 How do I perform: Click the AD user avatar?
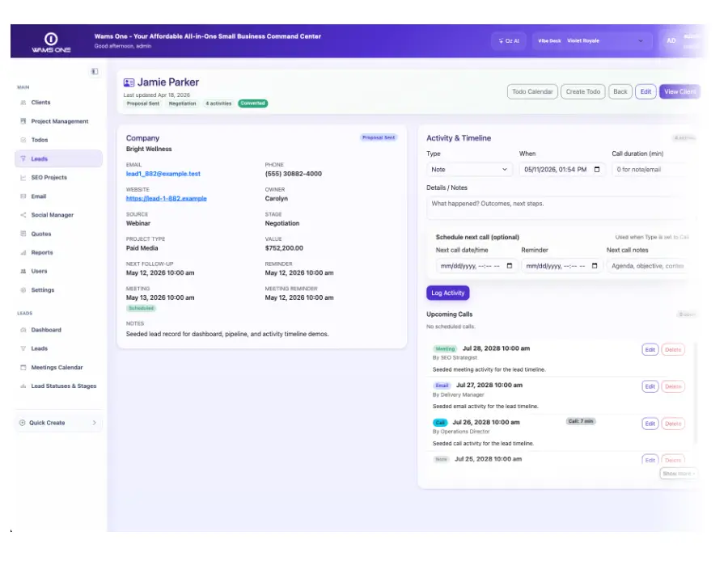[671, 41]
